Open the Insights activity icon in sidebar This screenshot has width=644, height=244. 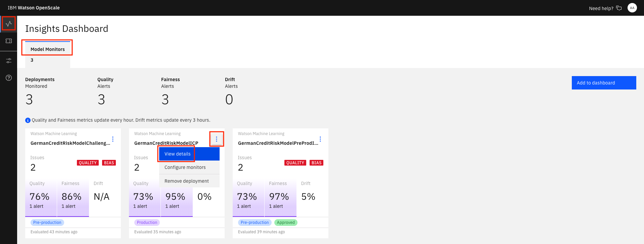[x=9, y=24]
